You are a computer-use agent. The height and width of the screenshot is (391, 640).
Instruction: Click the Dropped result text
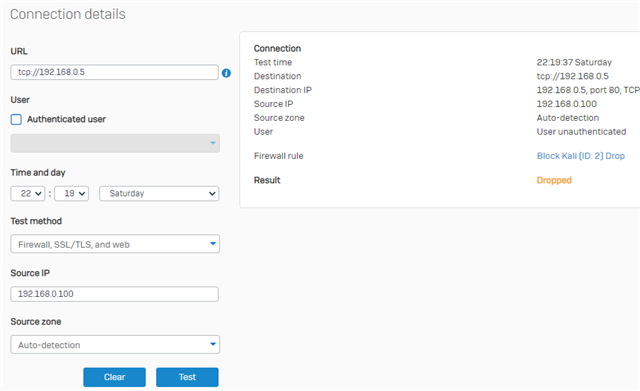click(554, 180)
